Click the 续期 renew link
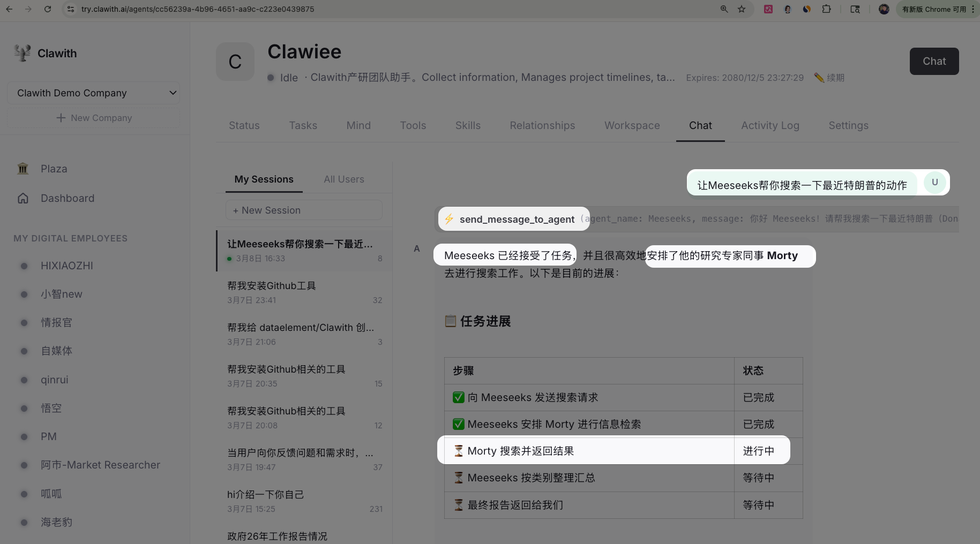 click(835, 78)
